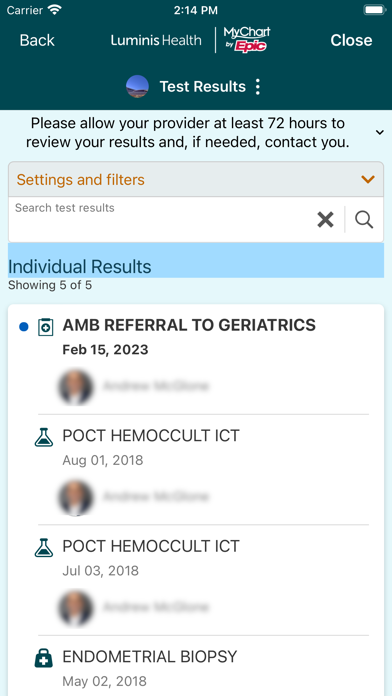Tap the magnifying glass search icon
The width and height of the screenshot is (392, 696).
point(364,220)
